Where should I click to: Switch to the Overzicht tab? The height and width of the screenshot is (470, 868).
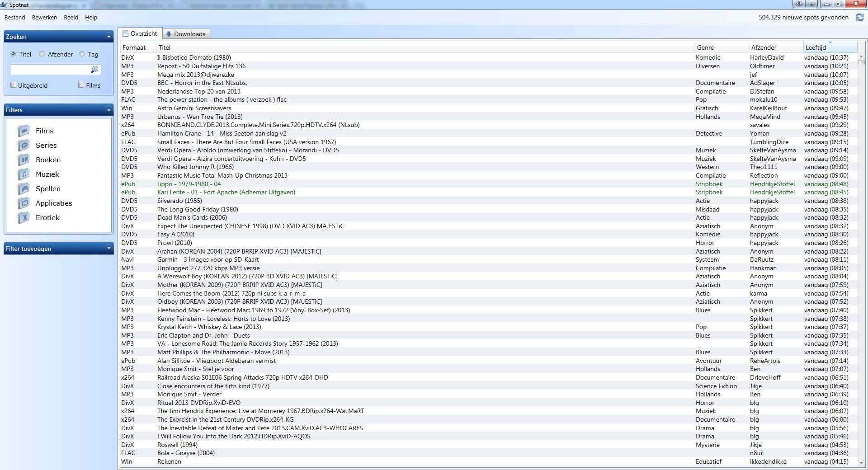[140, 33]
